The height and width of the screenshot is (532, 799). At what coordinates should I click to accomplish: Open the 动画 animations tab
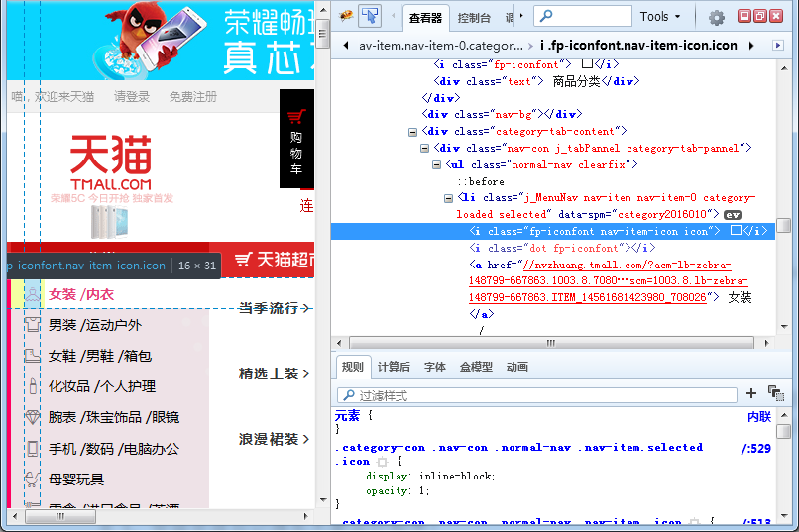pos(517,367)
